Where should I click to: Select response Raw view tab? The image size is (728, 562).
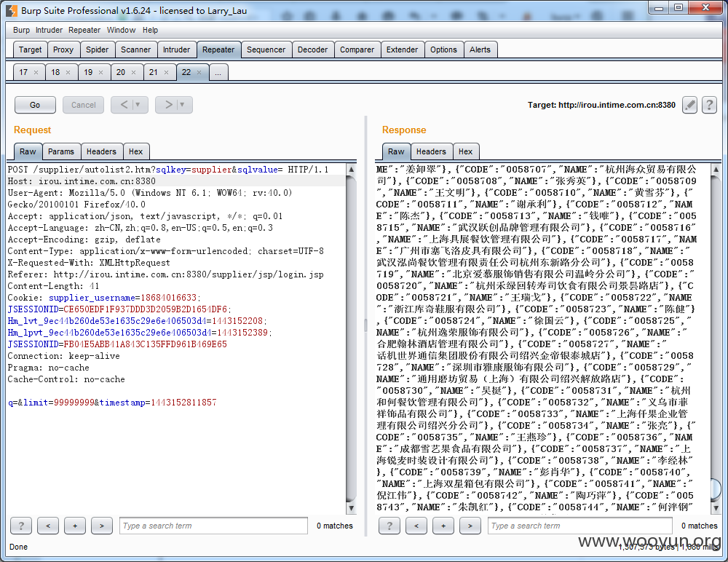[396, 152]
